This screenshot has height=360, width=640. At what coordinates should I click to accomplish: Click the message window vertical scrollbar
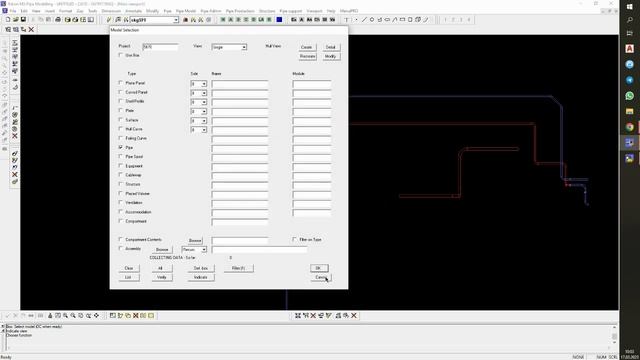(x=614, y=336)
